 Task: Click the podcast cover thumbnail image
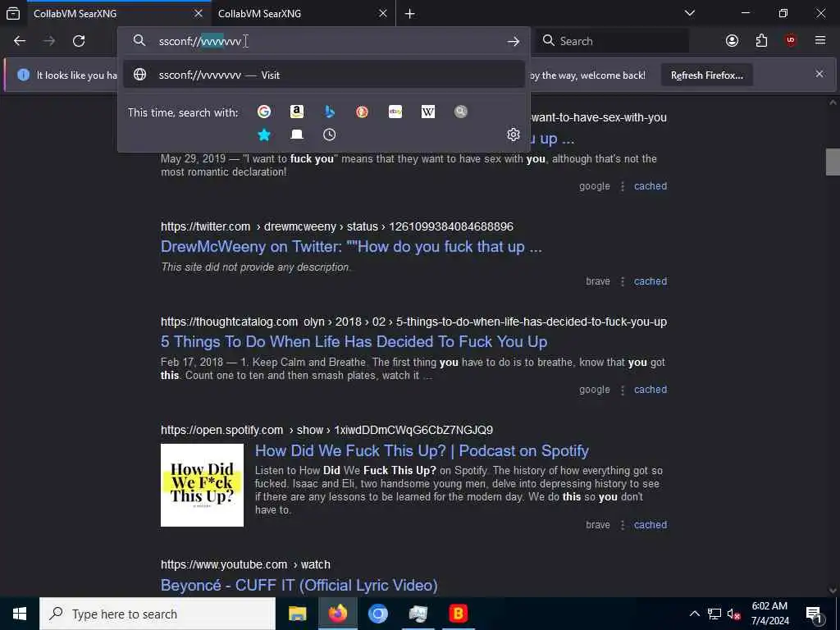pos(202,485)
